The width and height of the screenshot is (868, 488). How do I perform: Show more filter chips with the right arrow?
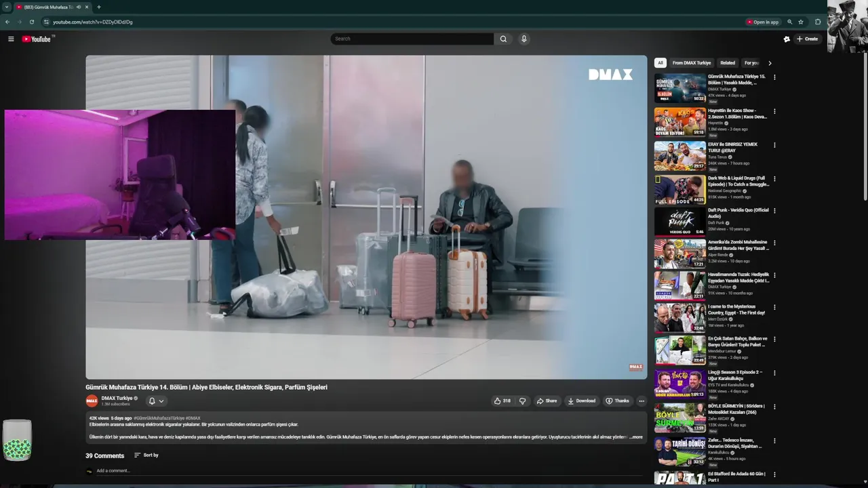pyautogui.click(x=769, y=63)
